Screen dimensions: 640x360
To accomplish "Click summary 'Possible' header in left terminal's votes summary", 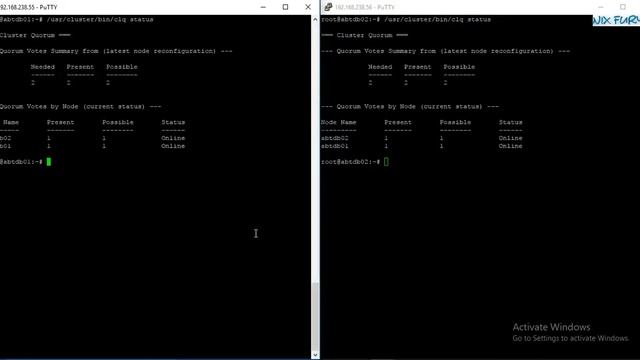I will click(122, 67).
